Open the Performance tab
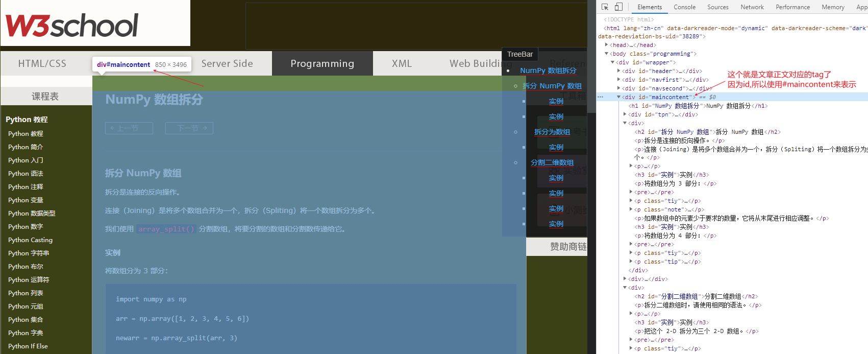 (792, 7)
